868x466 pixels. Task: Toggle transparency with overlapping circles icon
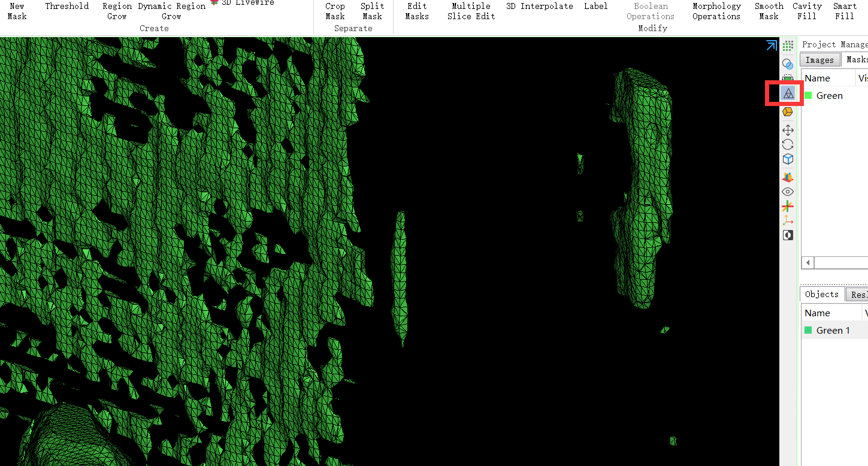click(788, 63)
